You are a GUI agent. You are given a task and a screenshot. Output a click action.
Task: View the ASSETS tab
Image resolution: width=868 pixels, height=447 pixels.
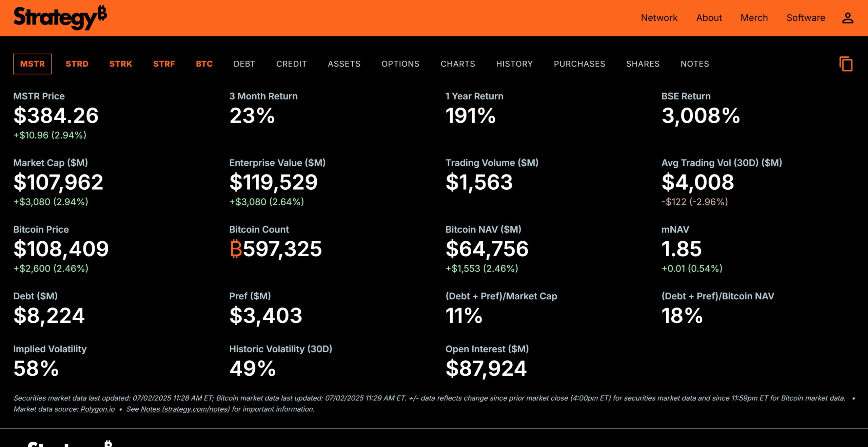point(344,64)
